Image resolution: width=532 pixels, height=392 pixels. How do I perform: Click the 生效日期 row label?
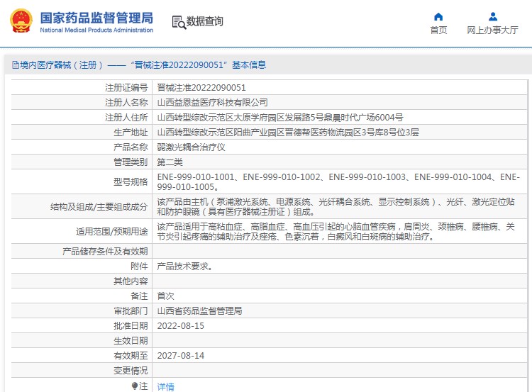point(131,341)
